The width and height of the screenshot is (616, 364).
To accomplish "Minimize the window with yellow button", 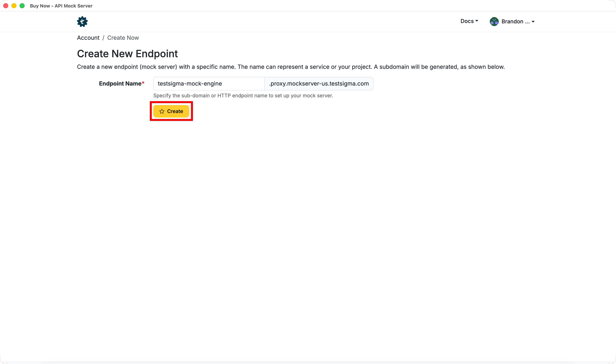I will pyautogui.click(x=14, y=6).
